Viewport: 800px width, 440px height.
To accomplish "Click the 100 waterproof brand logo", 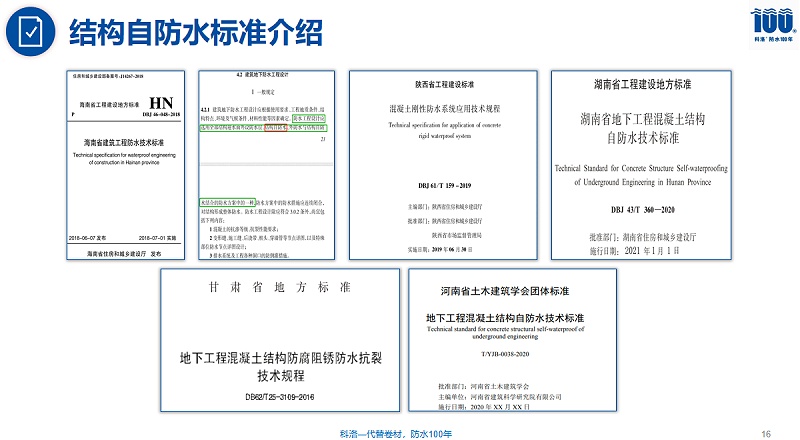I will 773,26.
